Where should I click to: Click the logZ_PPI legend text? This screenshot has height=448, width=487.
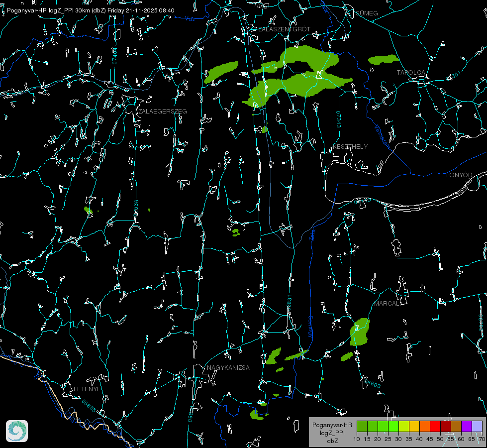coord(332,433)
